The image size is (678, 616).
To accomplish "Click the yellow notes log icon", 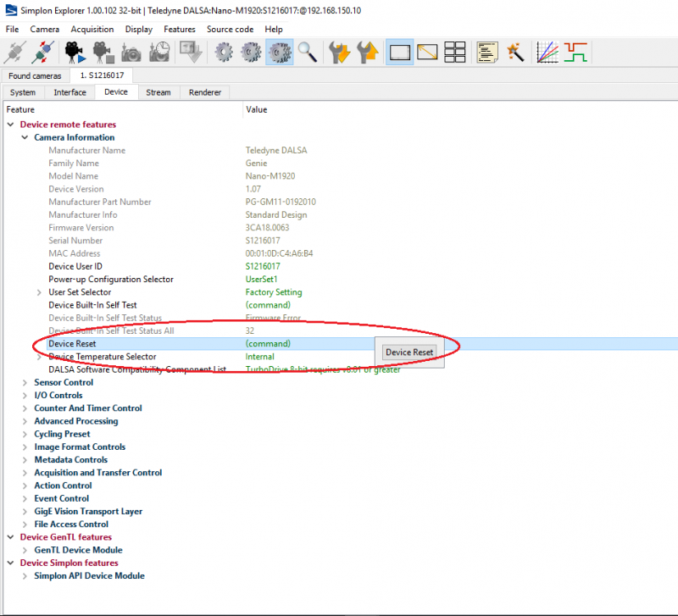I will click(487, 53).
